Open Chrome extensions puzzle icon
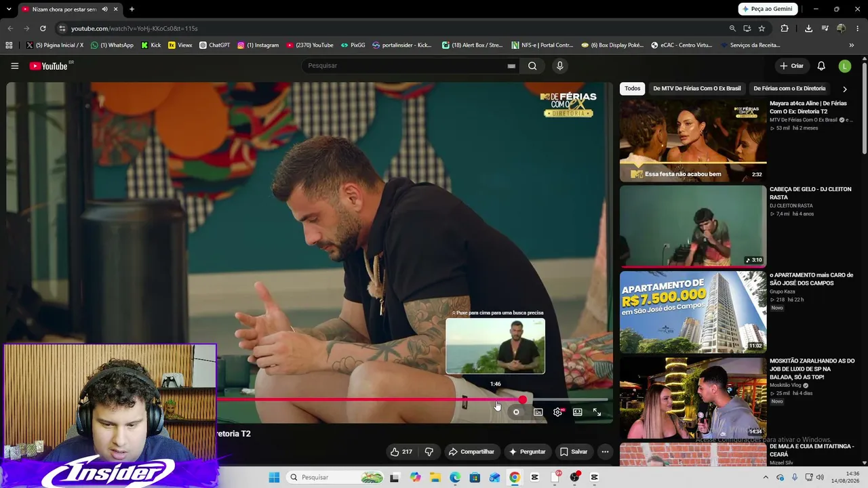Image resolution: width=868 pixels, height=488 pixels. click(x=785, y=28)
